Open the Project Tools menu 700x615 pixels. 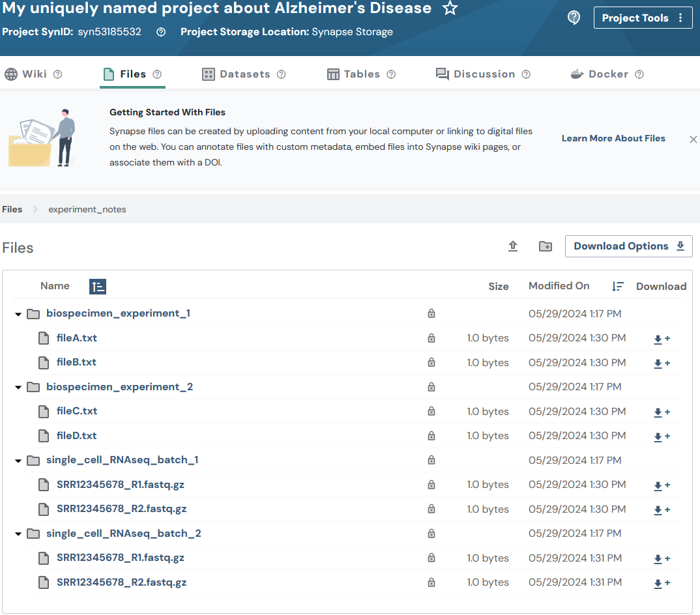(x=643, y=18)
